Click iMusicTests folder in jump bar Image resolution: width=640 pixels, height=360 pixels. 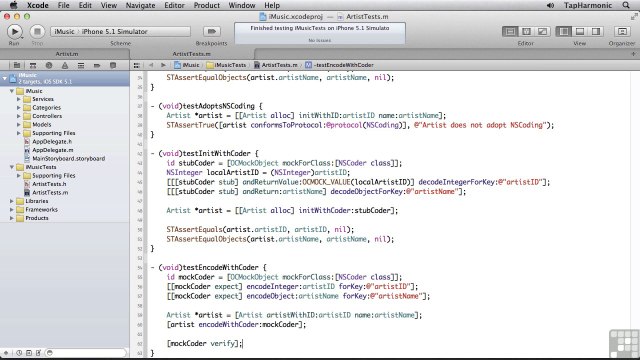pos(226,65)
